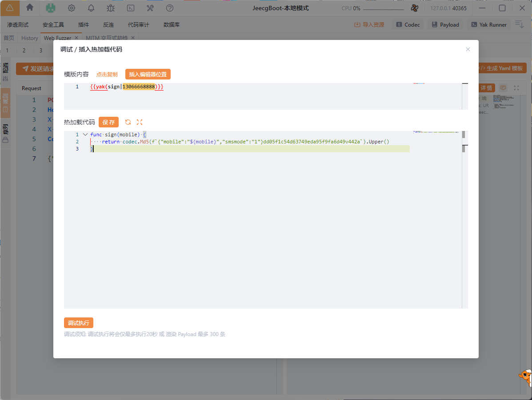Click the wrench tools icon
Image resolution: width=532 pixels, height=400 pixels.
150,8
